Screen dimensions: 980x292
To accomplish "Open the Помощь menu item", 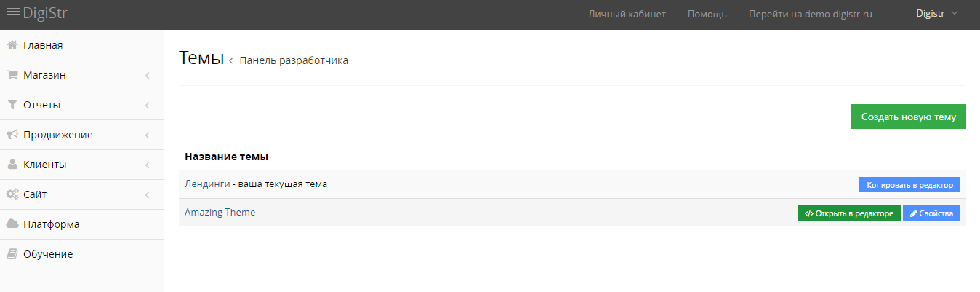I will coord(707,14).
